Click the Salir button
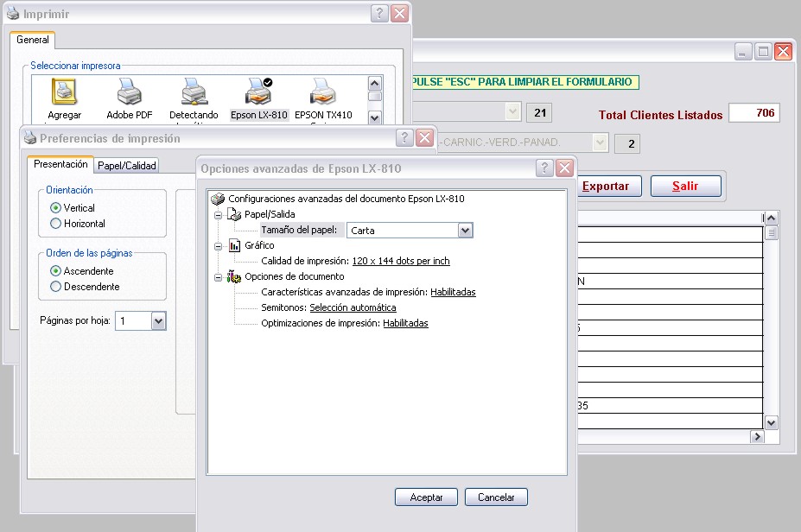Viewport: 801px width, 532px height. tap(685, 186)
